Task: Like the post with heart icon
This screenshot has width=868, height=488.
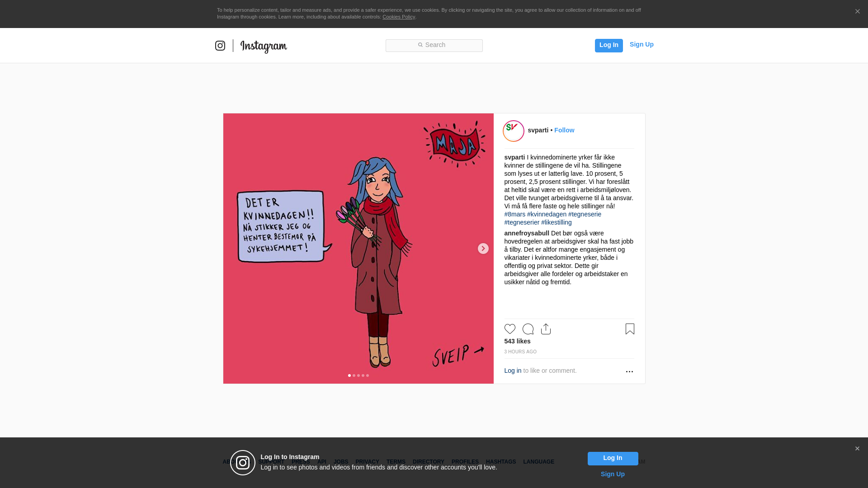Action: click(x=510, y=329)
